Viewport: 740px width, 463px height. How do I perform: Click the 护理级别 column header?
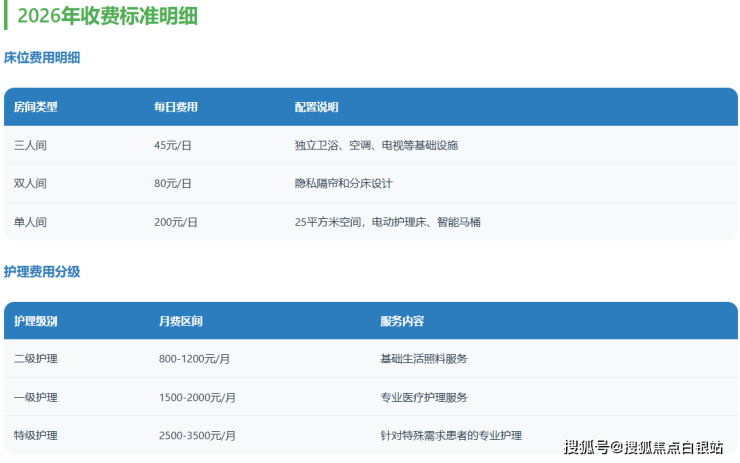[36, 322]
